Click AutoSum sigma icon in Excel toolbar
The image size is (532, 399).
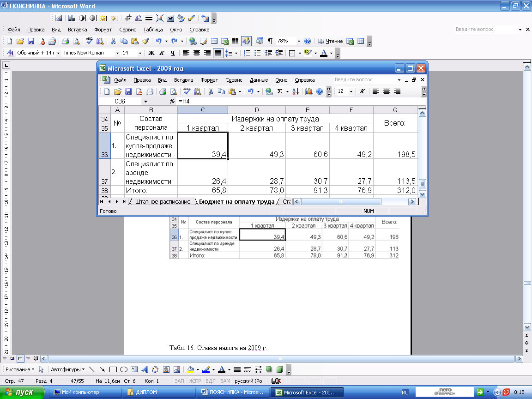(x=280, y=91)
